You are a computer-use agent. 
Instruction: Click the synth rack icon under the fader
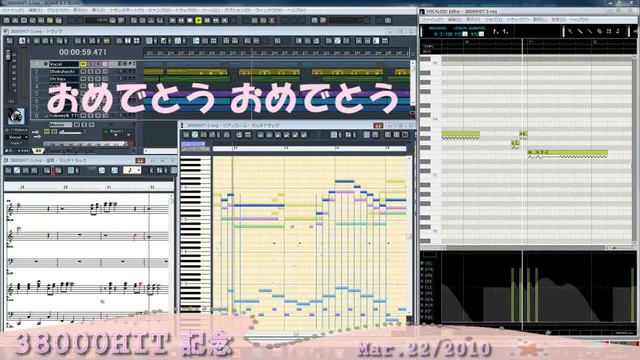[16, 116]
